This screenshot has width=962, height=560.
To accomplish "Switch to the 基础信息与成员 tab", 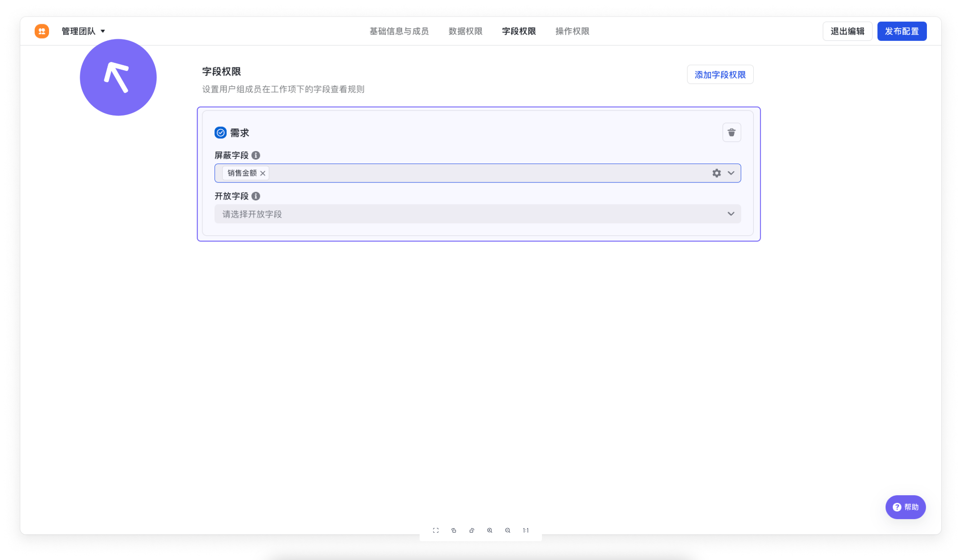I will 399,31.
